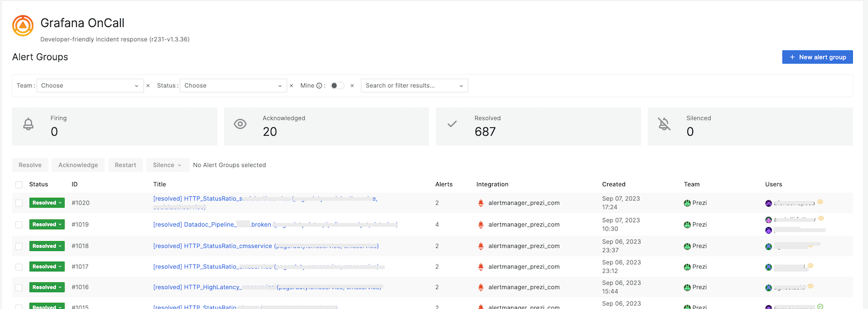Click the Silenced crossed-bell icon
868x309 pixels.
point(664,124)
